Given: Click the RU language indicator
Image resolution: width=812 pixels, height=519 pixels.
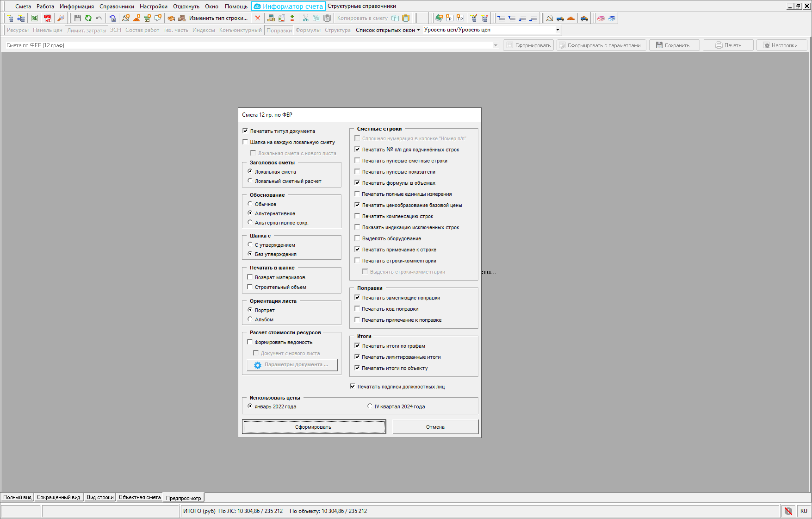Looking at the screenshot, I should point(804,511).
